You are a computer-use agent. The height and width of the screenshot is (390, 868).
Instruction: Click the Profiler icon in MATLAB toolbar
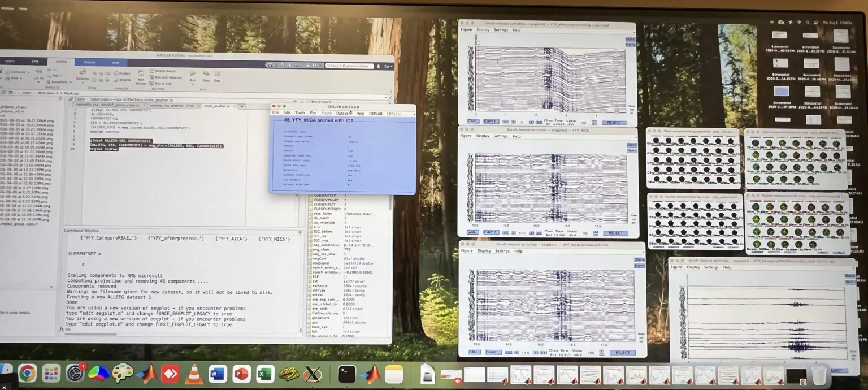[123, 73]
